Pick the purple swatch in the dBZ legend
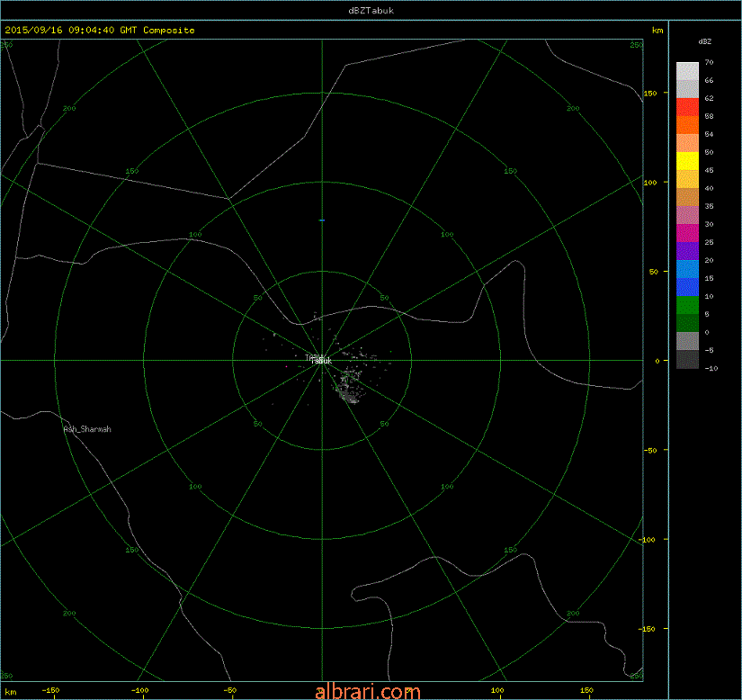Screen dimensions: 742x700 687,251
